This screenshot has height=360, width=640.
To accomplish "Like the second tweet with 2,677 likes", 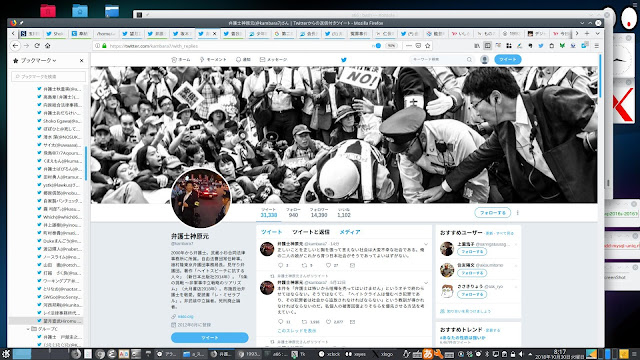I will [328, 322].
